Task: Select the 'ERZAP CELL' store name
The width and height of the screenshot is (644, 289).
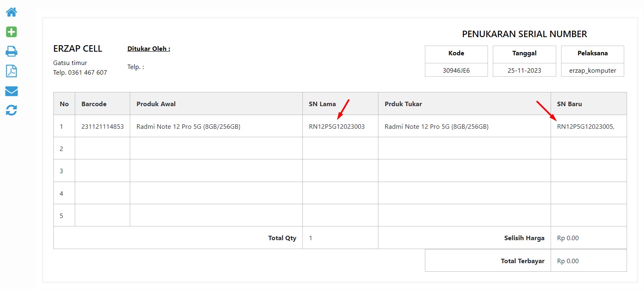Action: coord(78,49)
